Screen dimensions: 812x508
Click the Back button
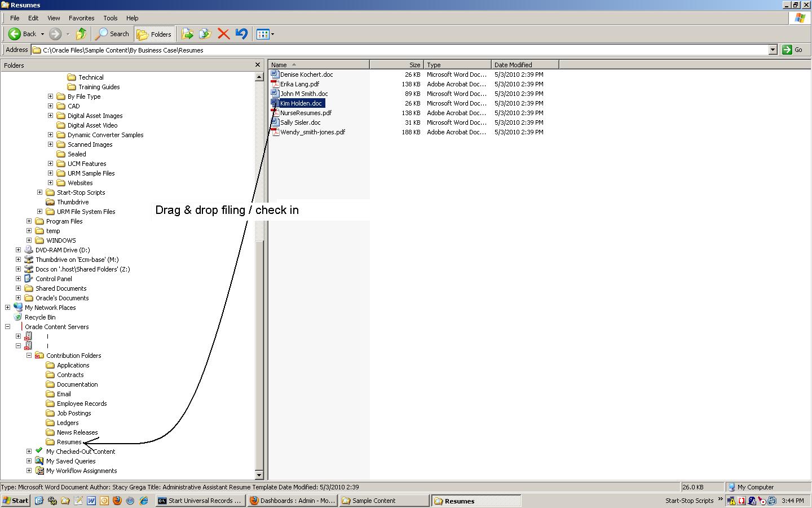coord(23,34)
